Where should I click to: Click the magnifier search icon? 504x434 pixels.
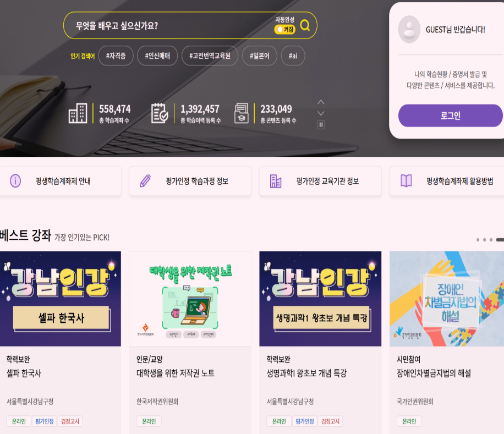pos(305,25)
